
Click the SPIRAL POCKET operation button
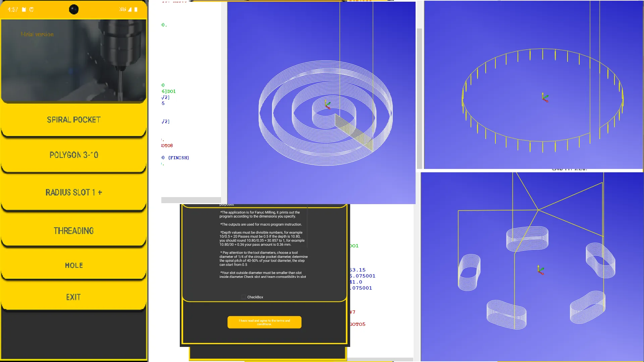point(74,119)
